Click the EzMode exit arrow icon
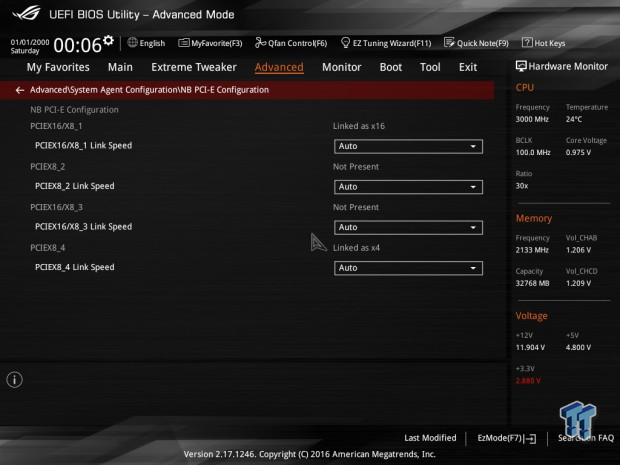Viewport: 620px width, 465px height. click(530, 438)
